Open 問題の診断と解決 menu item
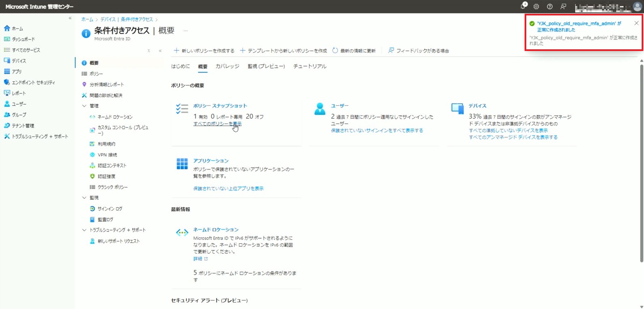644x309 pixels. click(x=106, y=95)
